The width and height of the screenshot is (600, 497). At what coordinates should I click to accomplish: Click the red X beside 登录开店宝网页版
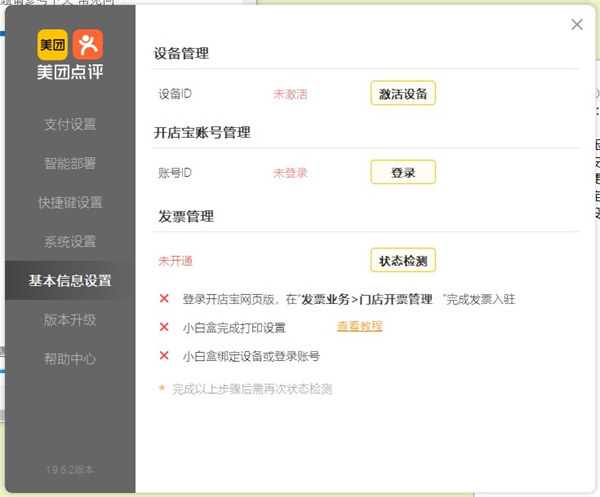[165, 299]
